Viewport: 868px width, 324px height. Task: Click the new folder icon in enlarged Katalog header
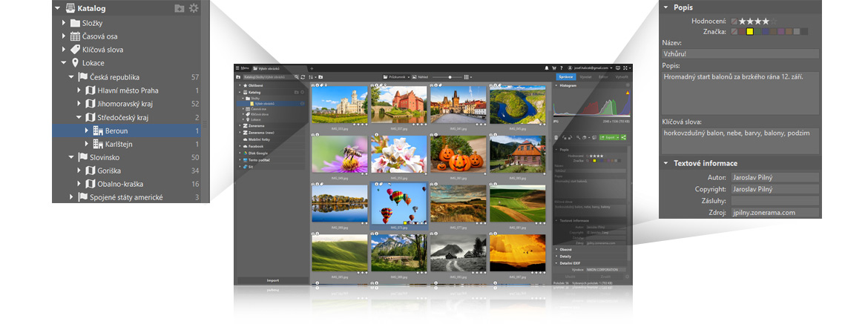click(x=180, y=8)
